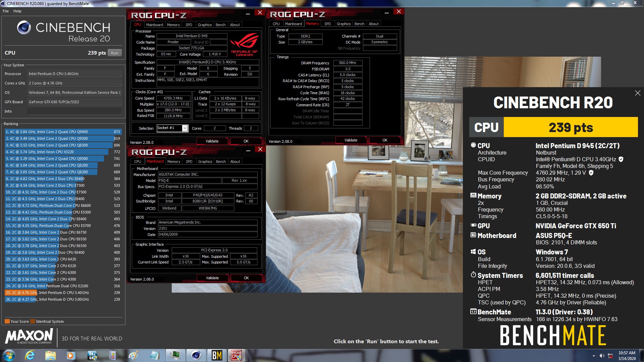Image resolution: width=644 pixels, height=362 pixels.
Task: Click OK in the CPU-Z Memory window
Action: pyautogui.click(x=385, y=140)
